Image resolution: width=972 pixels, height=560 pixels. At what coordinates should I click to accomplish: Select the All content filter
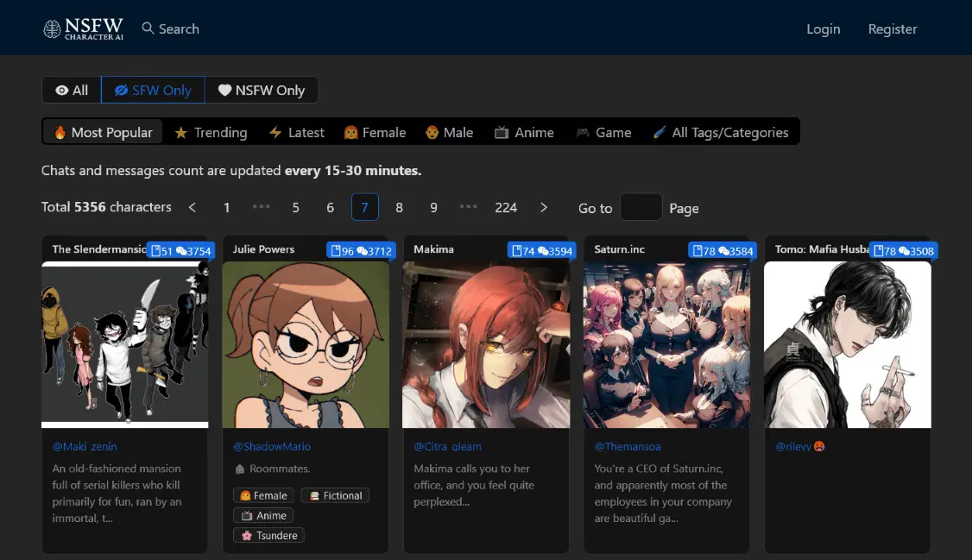click(x=72, y=90)
